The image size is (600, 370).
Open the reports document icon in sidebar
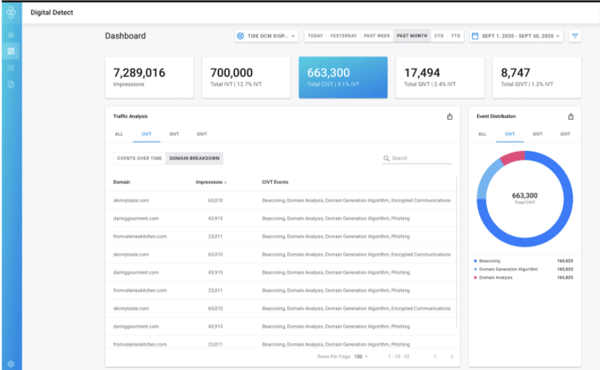[x=11, y=85]
